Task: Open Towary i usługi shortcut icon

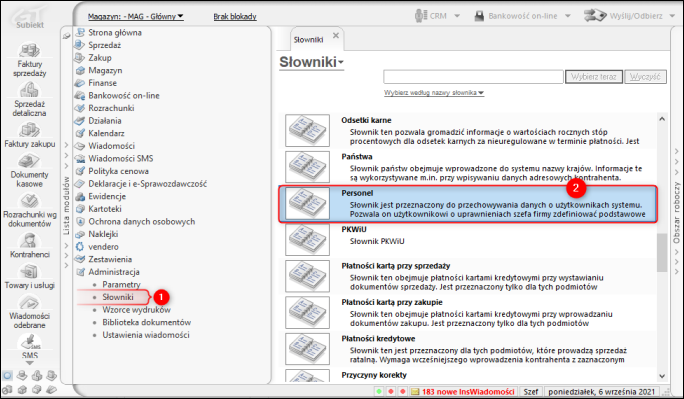Action: pos(30,272)
